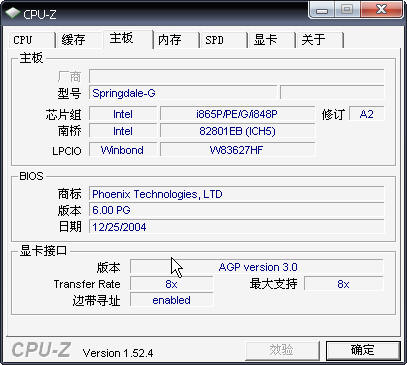The image size is (407, 365).
Task: Click the disabled maximize button
Action: tap(347, 10)
